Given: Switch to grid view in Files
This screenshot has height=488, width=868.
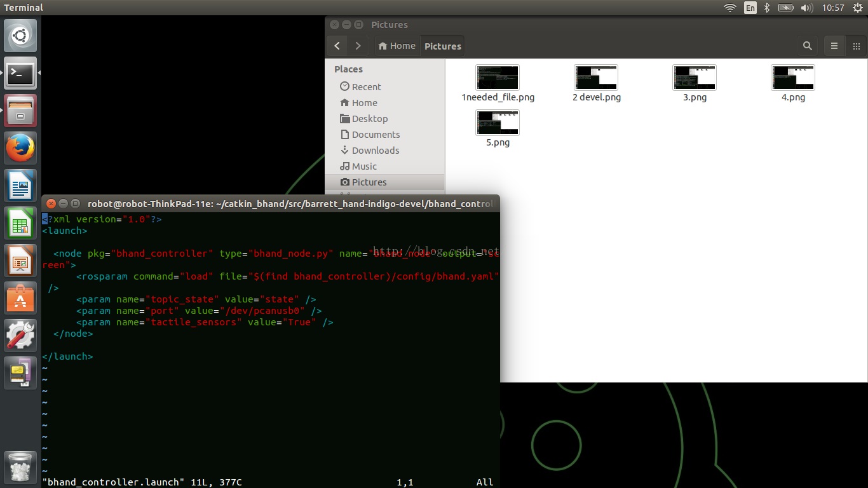Looking at the screenshot, I should point(856,46).
